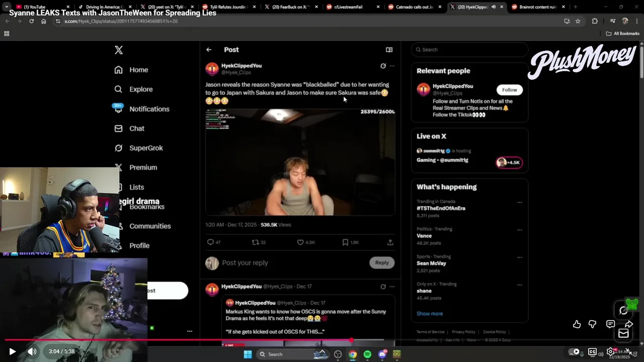The width and height of the screenshot is (644, 362).
Task: Open floating messages envelope button
Action: pyautogui.click(x=623, y=333)
